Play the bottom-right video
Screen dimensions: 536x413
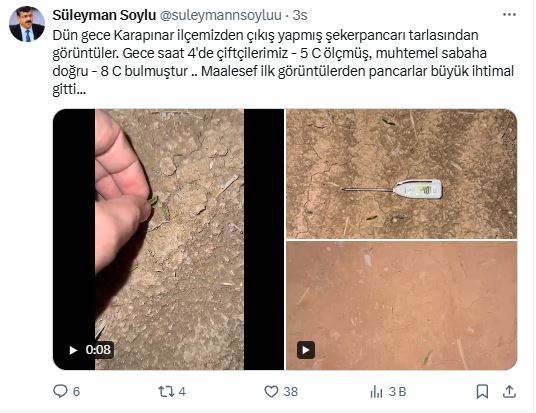pos(306,350)
